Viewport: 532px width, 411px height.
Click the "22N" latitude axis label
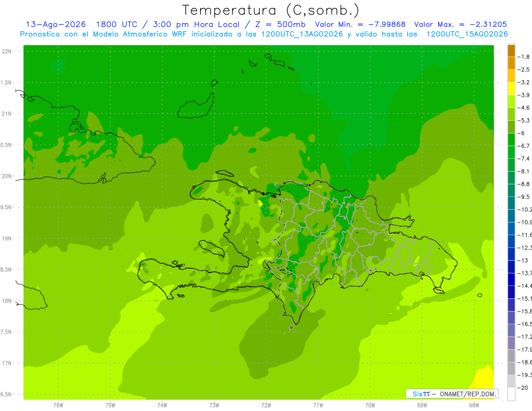(7, 51)
